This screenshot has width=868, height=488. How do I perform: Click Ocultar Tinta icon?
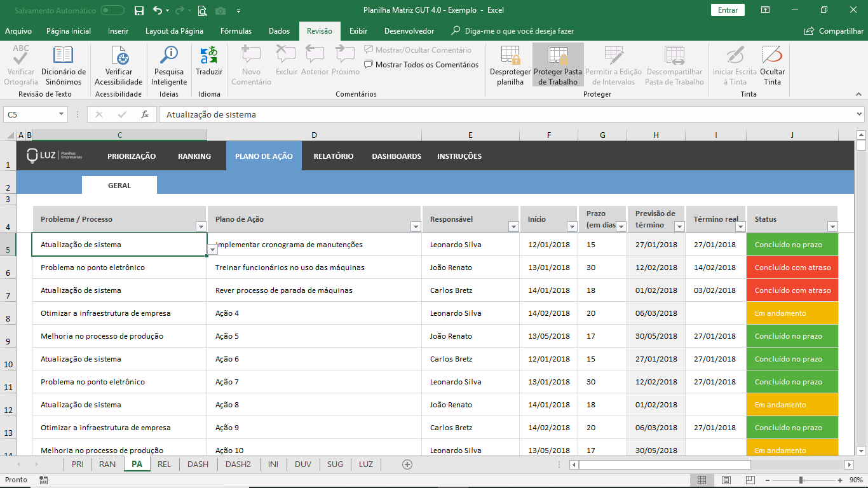pyautogui.click(x=772, y=56)
